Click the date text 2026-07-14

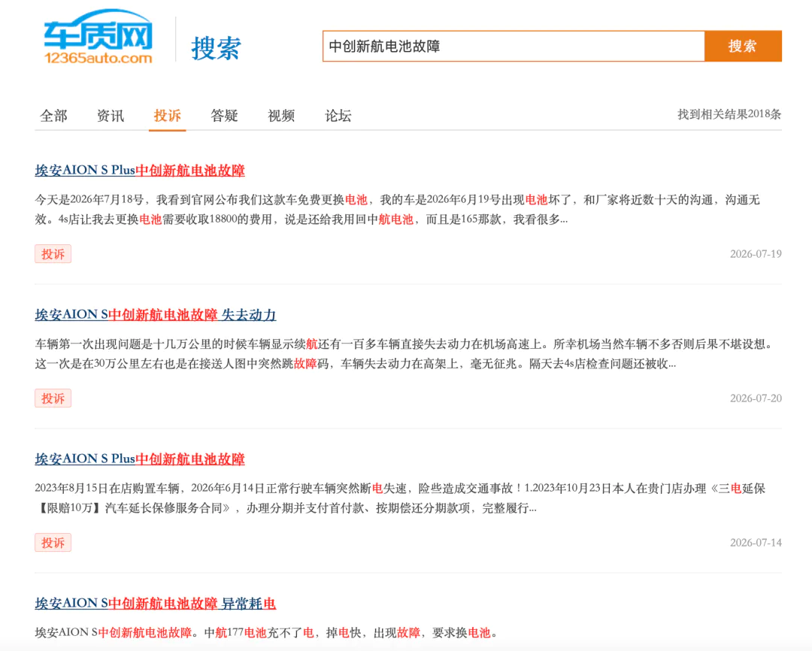coord(756,543)
